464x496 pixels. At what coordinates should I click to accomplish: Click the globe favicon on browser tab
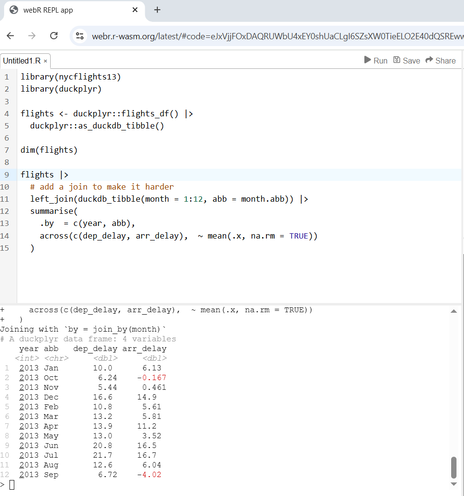14,10
